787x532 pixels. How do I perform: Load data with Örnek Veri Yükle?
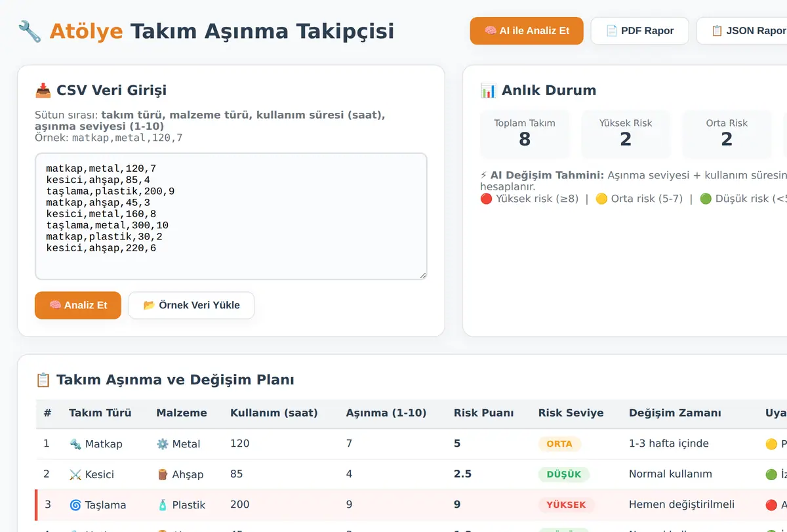click(x=192, y=305)
